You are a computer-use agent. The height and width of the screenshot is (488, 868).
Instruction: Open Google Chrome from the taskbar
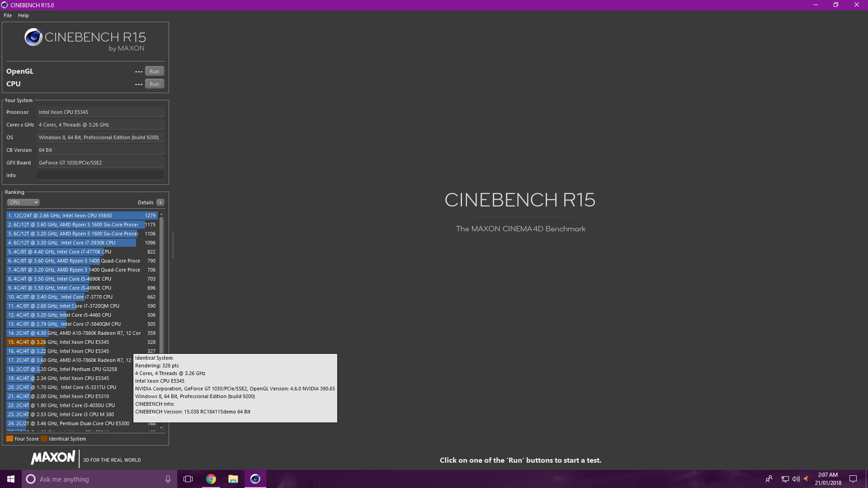pyautogui.click(x=211, y=479)
